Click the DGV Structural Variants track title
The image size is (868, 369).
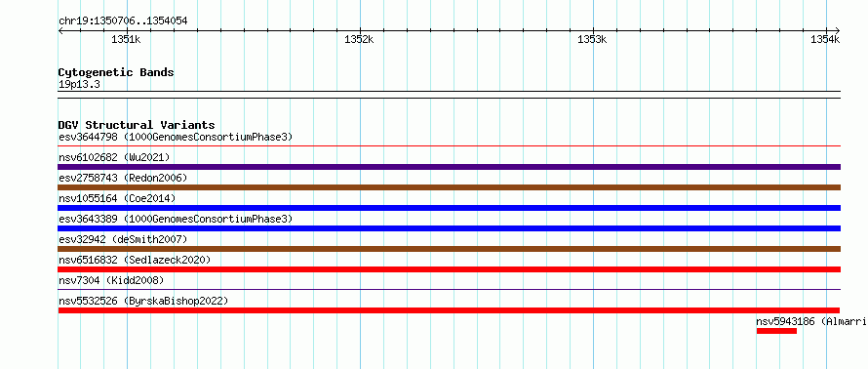point(137,125)
